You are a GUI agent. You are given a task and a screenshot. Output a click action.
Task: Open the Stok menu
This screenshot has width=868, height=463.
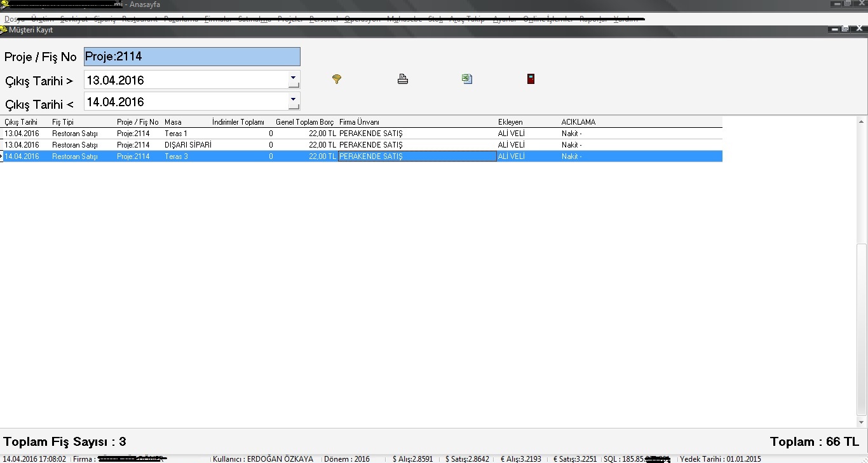coord(435,19)
